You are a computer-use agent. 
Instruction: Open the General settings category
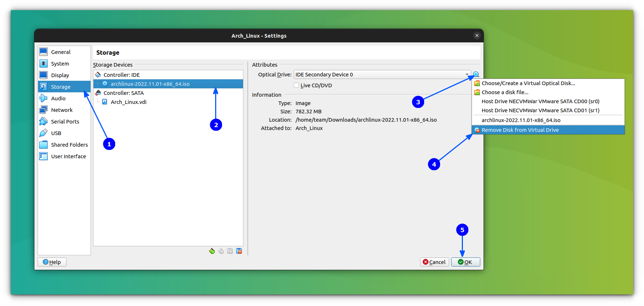coord(60,52)
